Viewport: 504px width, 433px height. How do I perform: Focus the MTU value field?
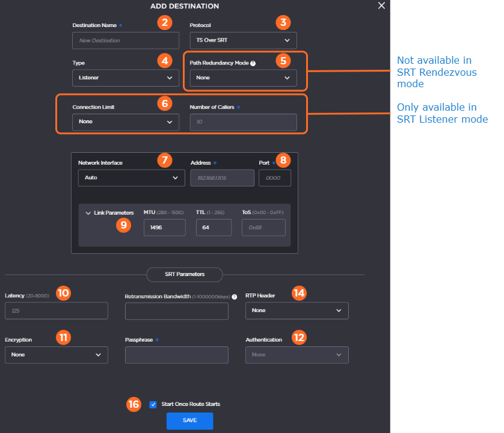pos(164,228)
